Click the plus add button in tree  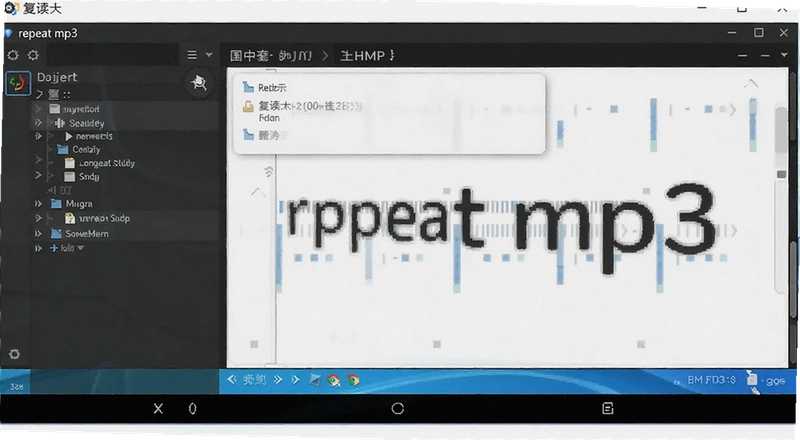tap(54, 248)
